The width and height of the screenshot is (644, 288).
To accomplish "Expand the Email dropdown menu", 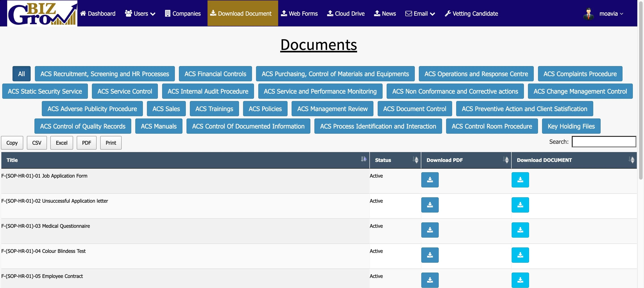I will 420,13.
